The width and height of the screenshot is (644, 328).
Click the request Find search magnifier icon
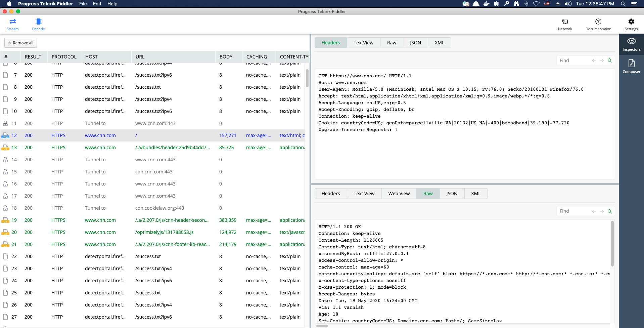point(610,60)
